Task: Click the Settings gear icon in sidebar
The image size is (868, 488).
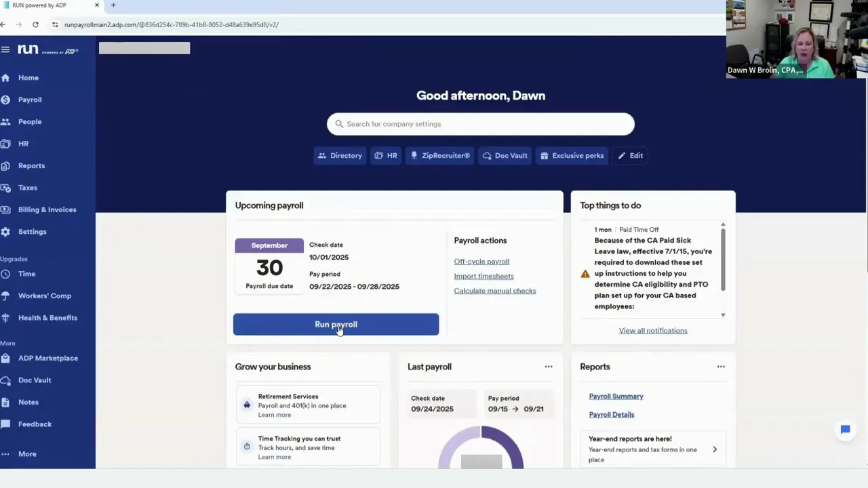Action: pyautogui.click(x=5, y=232)
